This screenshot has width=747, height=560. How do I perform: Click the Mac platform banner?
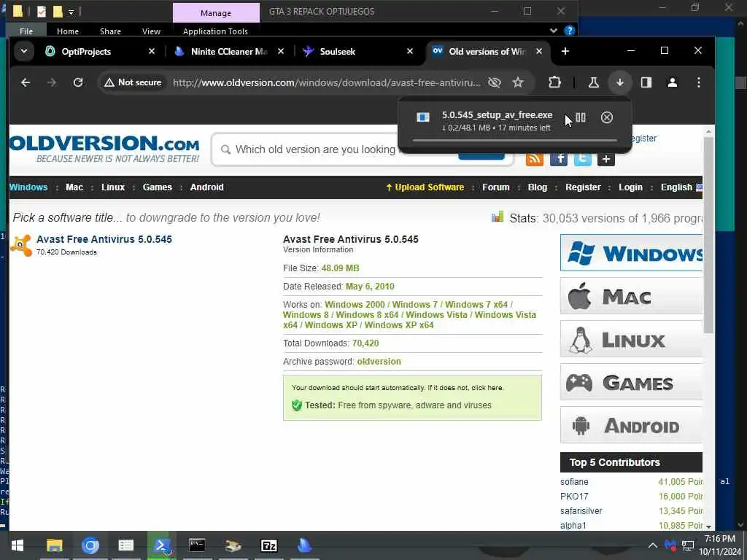tap(631, 296)
